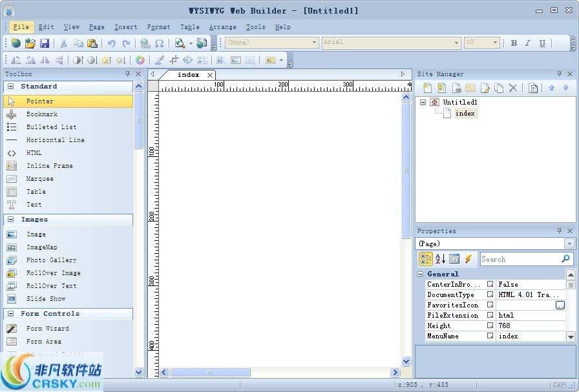Collapse the Standard toolbox section
579x392 pixels.
pos(11,86)
